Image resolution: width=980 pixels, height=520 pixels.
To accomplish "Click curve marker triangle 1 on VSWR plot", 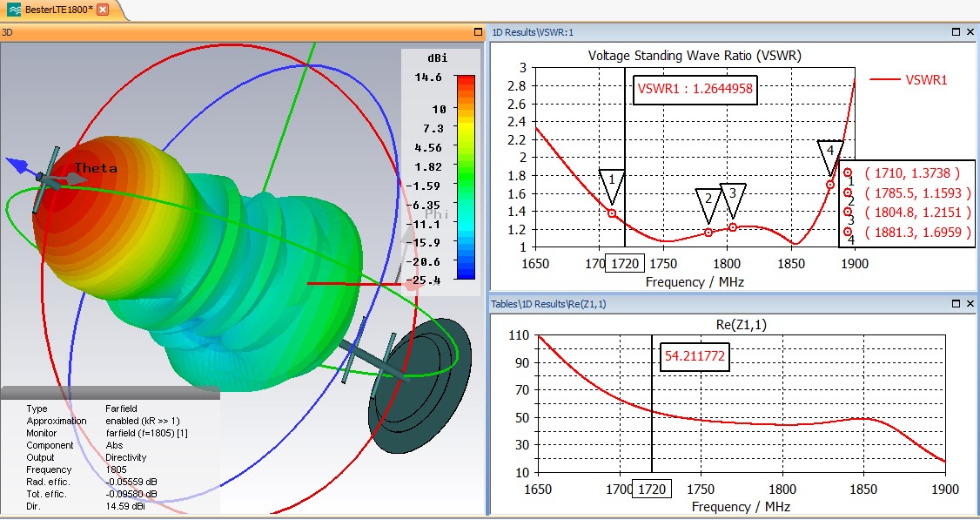I will coord(613,183).
